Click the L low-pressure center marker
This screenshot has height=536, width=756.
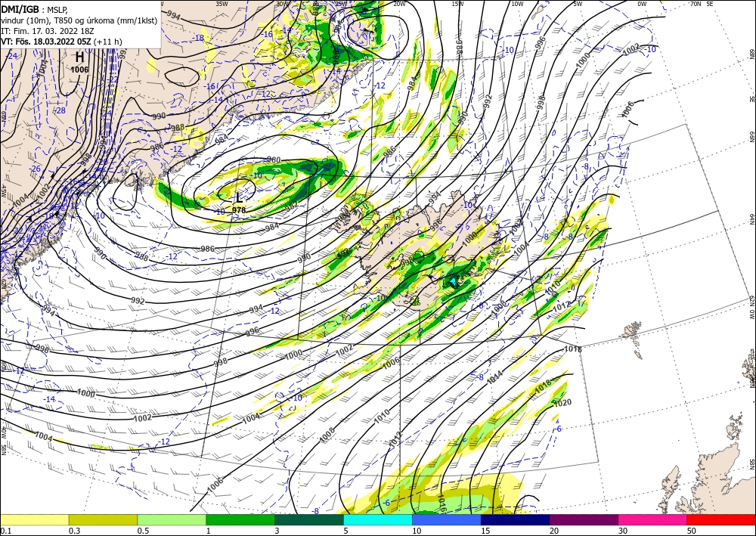pos(239,197)
